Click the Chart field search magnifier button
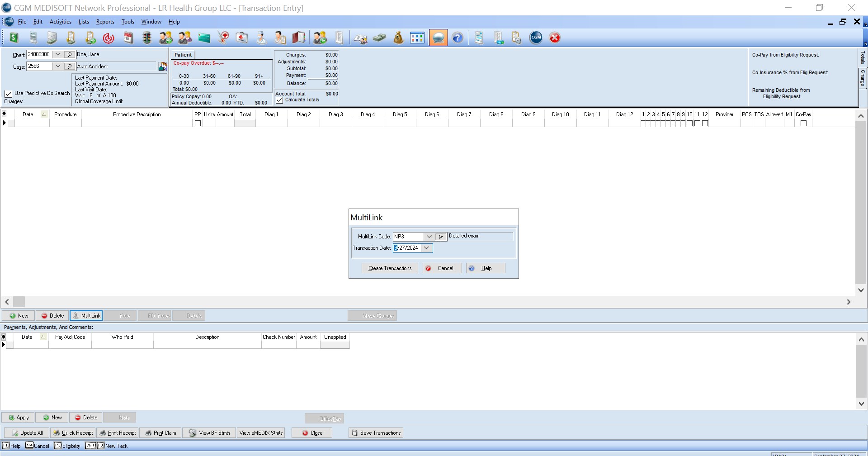This screenshot has width=868, height=456. (x=69, y=54)
